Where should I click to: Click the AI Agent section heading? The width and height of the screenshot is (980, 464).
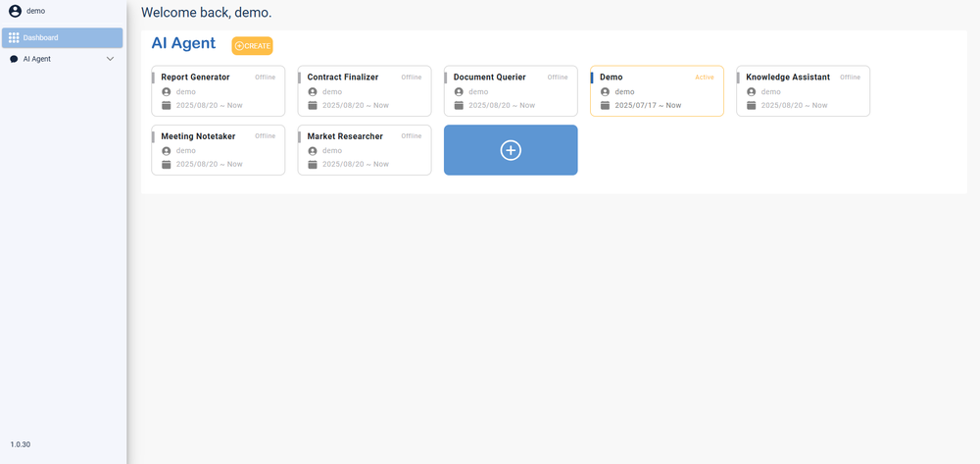click(x=183, y=43)
